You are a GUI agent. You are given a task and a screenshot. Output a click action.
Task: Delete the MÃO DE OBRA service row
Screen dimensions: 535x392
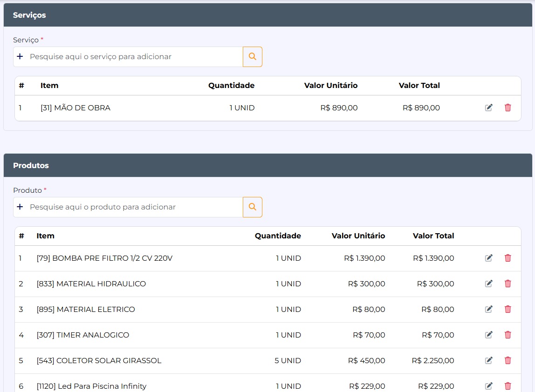coord(508,108)
